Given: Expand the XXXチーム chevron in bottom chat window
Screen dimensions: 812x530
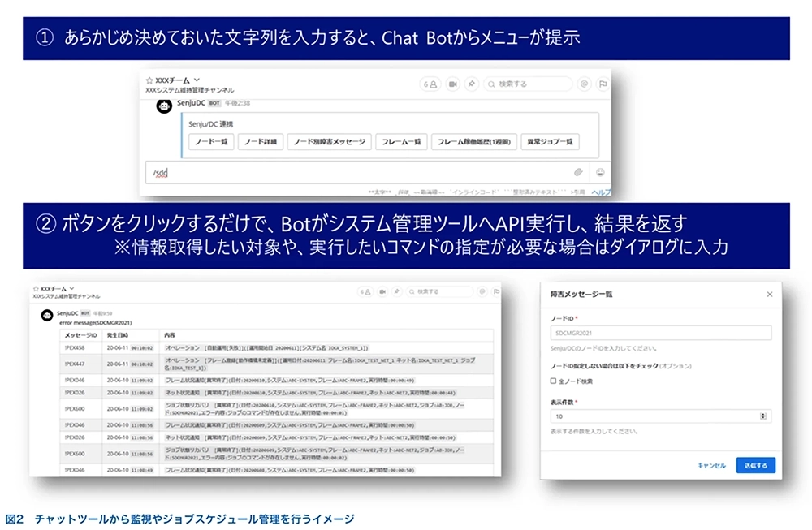Looking at the screenshot, I should pos(72,289).
